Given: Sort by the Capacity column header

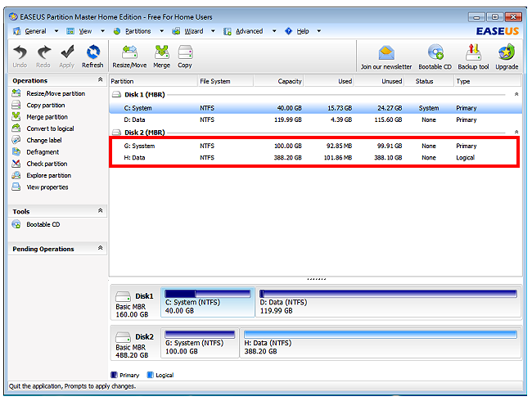Looking at the screenshot, I should [x=278, y=81].
